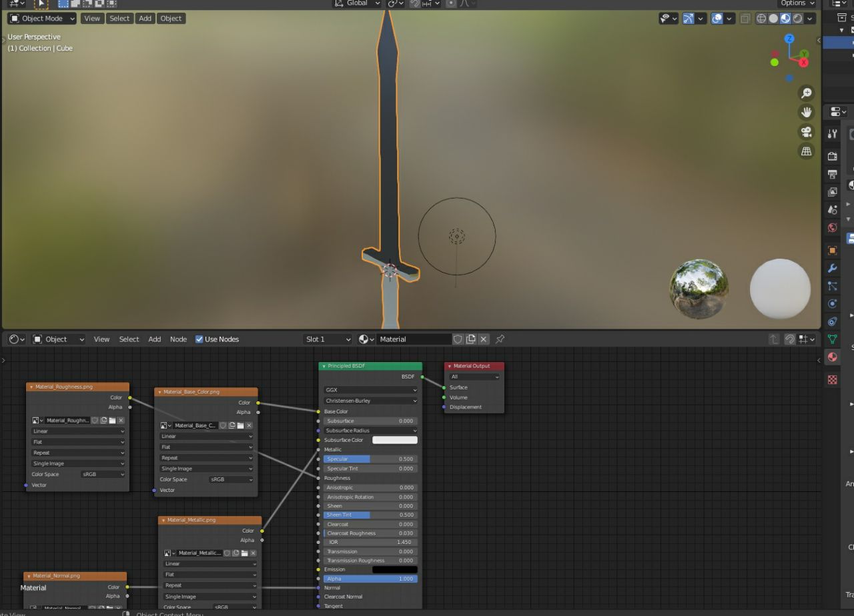Open the 3D viewport Object menu
Image resolution: width=854 pixels, height=616 pixels.
pyautogui.click(x=171, y=19)
